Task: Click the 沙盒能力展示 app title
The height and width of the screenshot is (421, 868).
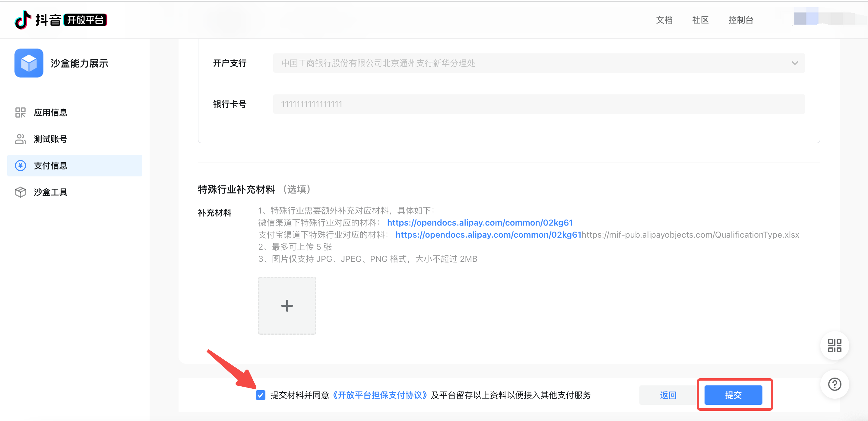Action: (80, 63)
